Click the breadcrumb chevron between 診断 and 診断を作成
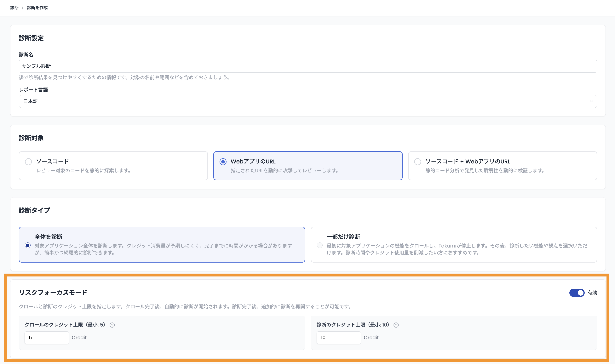Viewport: 615px width, 364px height. [23, 8]
